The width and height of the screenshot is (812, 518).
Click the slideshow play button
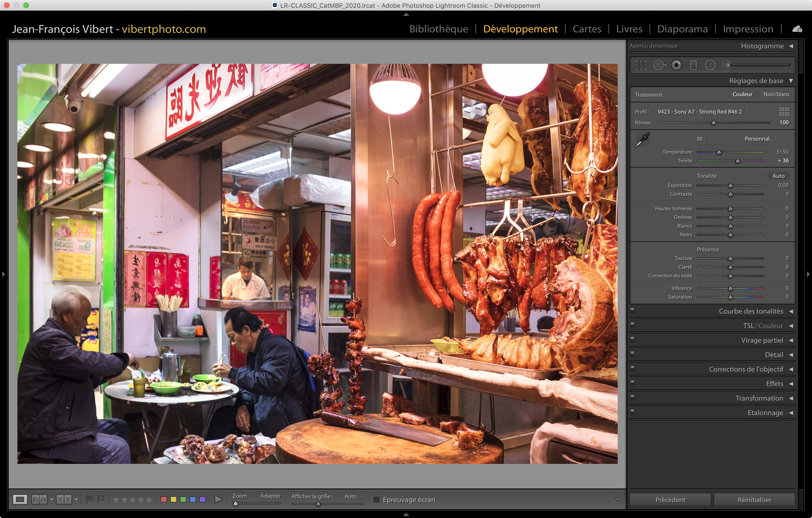pos(218,499)
